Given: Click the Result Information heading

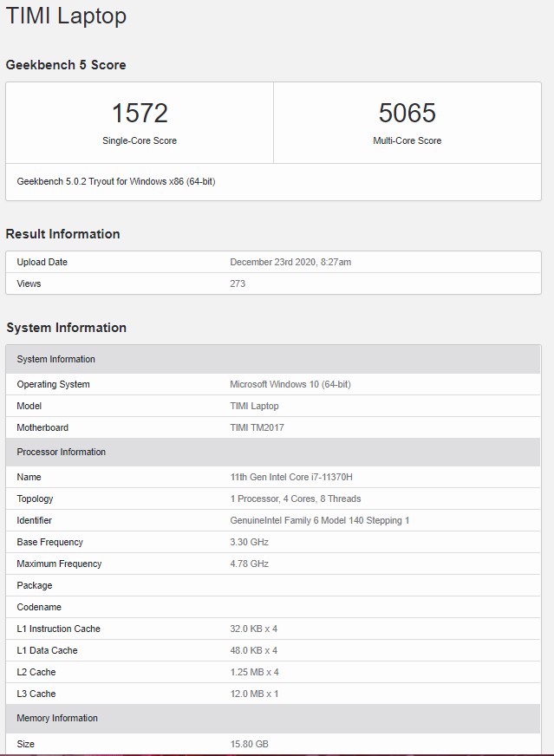Looking at the screenshot, I should pyautogui.click(x=62, y=234).
